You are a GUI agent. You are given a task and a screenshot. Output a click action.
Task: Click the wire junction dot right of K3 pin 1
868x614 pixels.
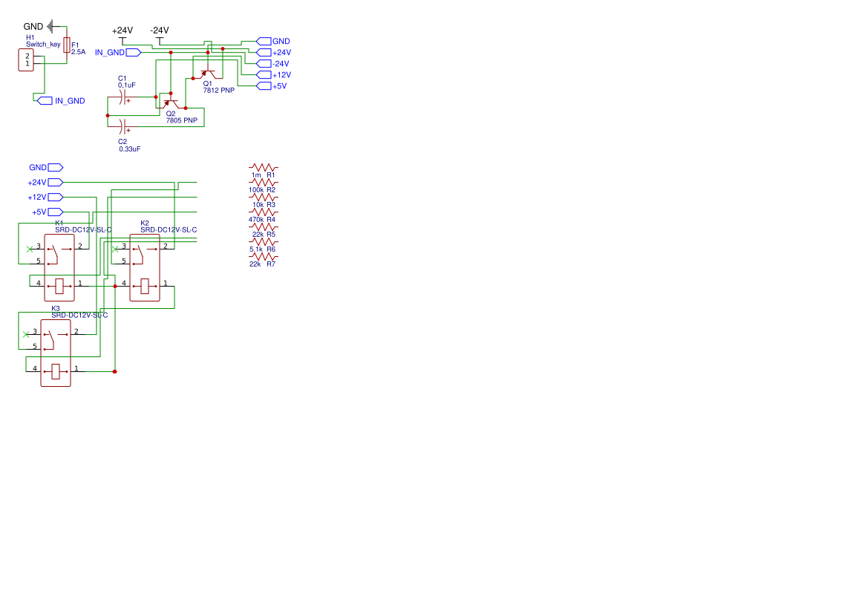tap(114, 371)
